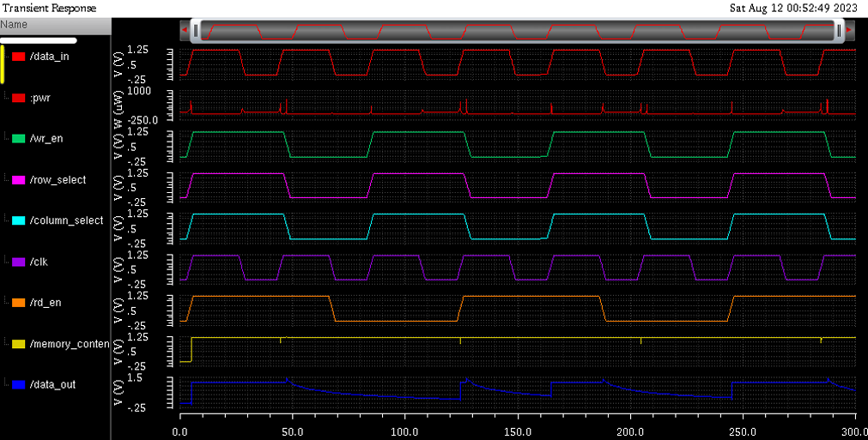Click the overview waveform scrollbar thumb

(x=517, y=30)
